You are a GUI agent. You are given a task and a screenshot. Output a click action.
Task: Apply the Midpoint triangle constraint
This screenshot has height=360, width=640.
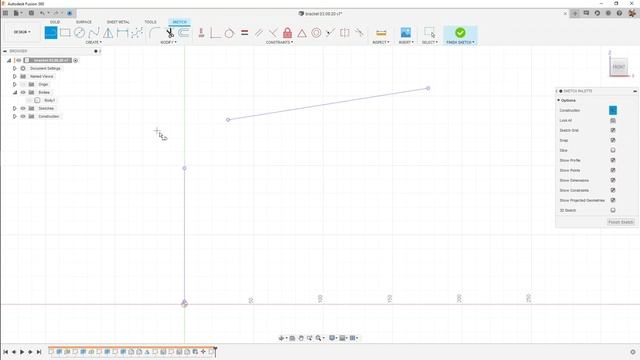[x=302, y=33]
